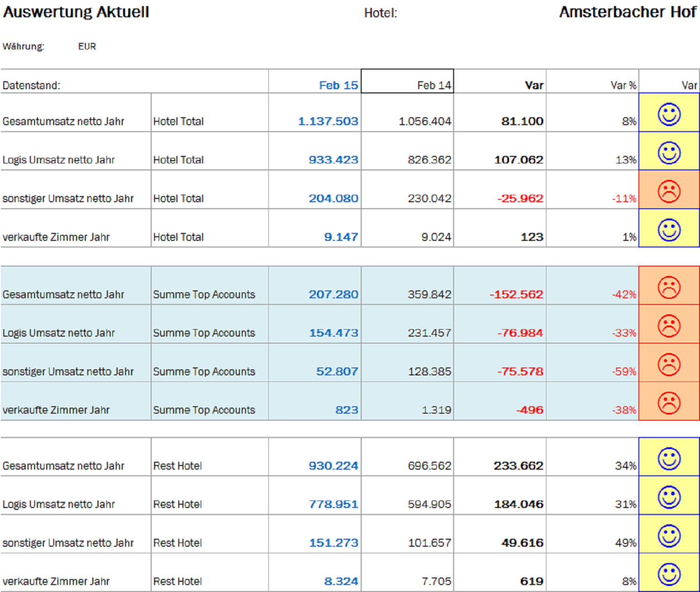The image size is (700, 592).
Task: Click smiley icon for Logis Umsatz Rest Hotel
Action: pos(669,497)
